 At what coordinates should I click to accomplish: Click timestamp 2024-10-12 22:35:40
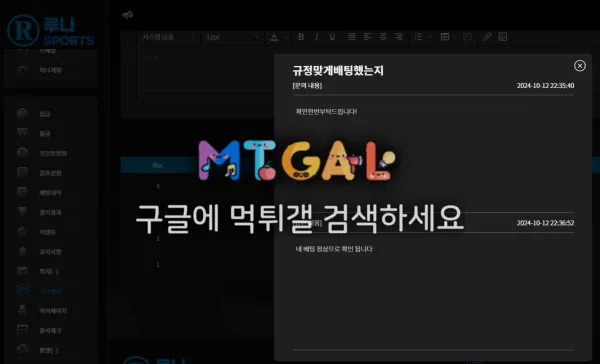[x=545, y=86]
